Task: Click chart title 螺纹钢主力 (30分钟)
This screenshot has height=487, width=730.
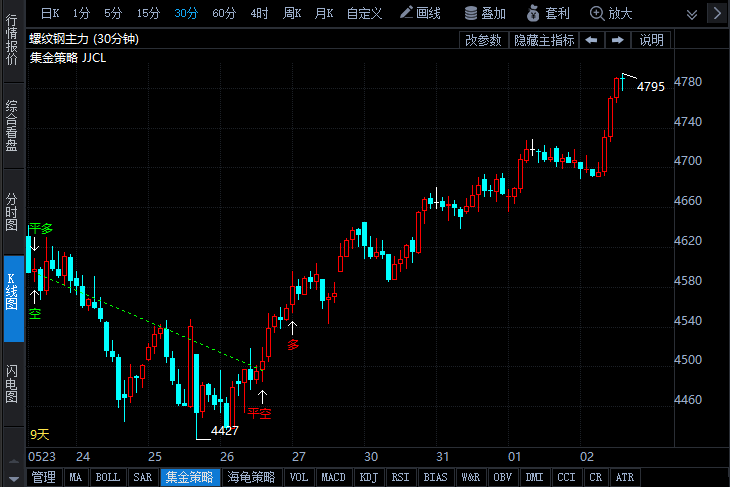Action: pos(84,39)
